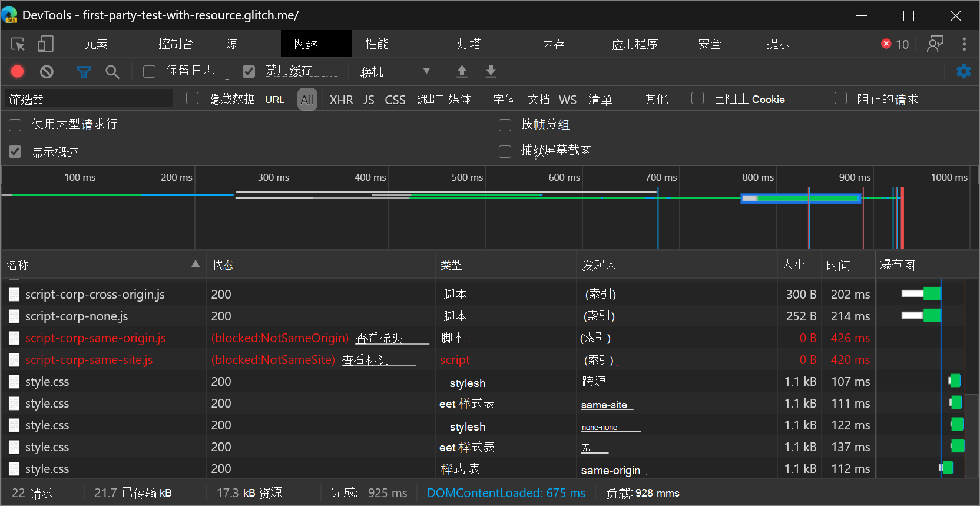Open the throttling online dropdown

pos(395,72)
